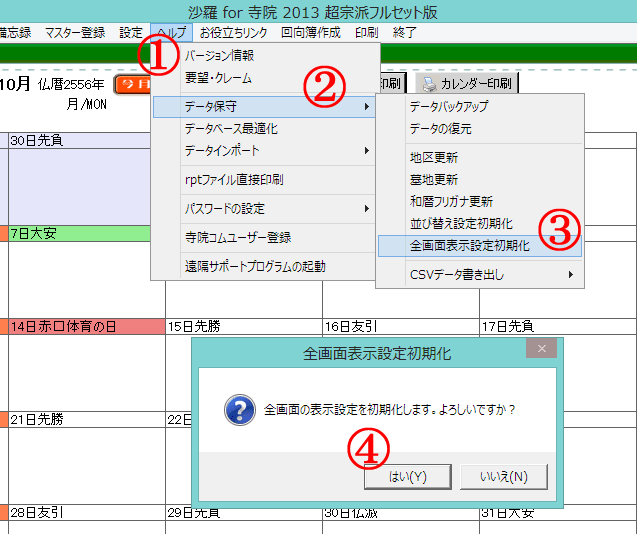This screenshot has width=637, height=534.
Task: Click the question mark icon in the dialog
Action: click(x=236, y=409)
